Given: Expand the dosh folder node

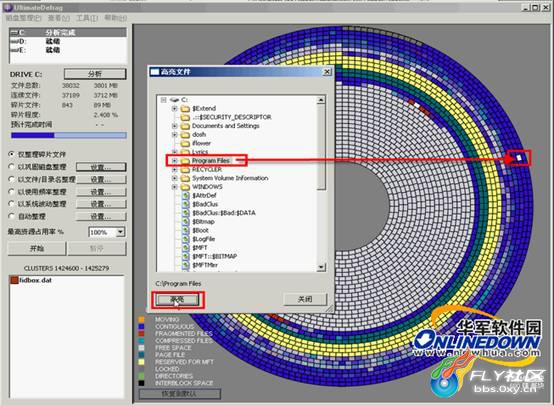Looking at the screenshot, I should (175, 135).
